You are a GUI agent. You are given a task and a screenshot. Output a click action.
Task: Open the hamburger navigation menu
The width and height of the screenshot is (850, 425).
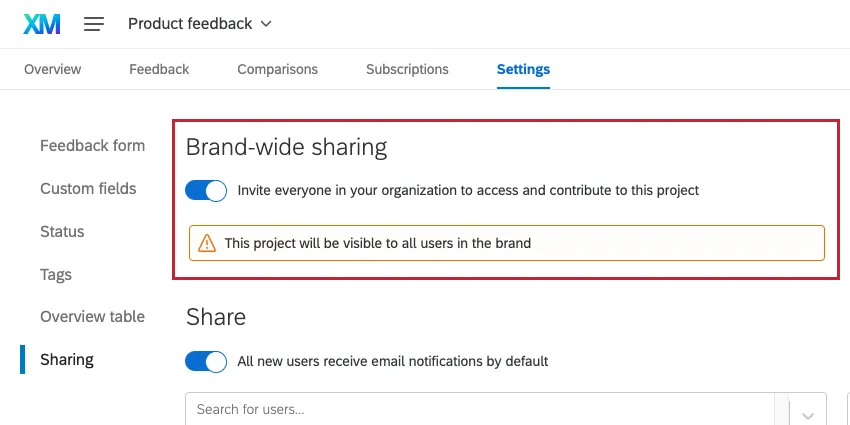[x=94, y=24]
